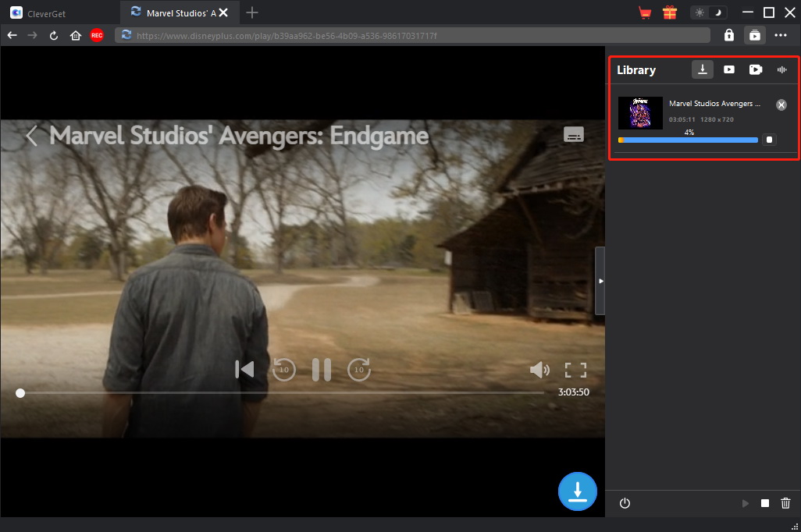This screenshot has height=532, width=801.
Task: Switch to the Library video tab
Action: (x=728, y=69)
